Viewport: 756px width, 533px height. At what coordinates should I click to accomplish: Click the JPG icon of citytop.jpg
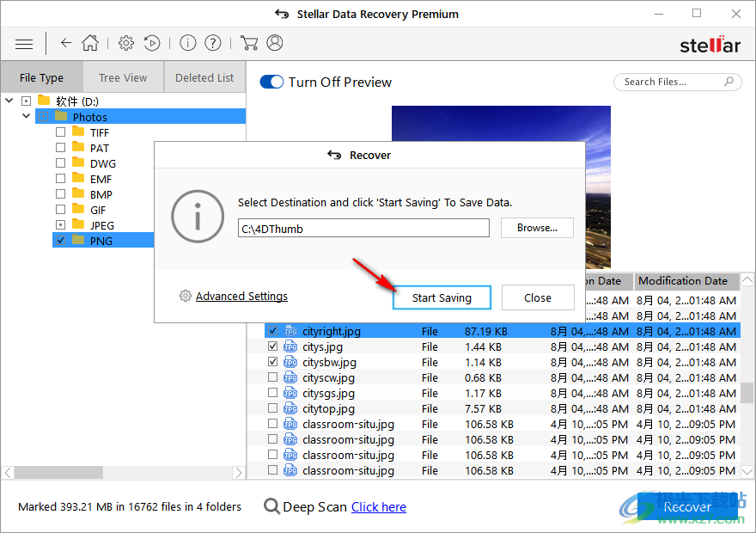tap(290, 408)
